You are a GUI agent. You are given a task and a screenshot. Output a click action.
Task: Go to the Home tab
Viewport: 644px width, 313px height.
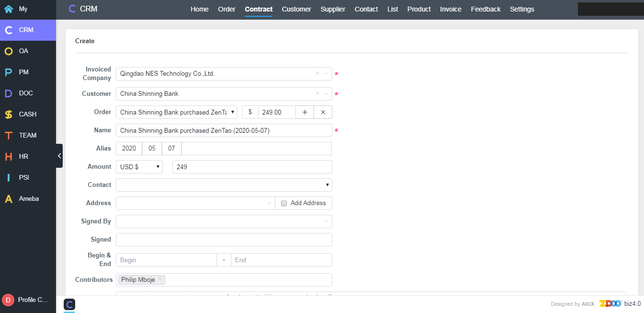click(200, 9)
